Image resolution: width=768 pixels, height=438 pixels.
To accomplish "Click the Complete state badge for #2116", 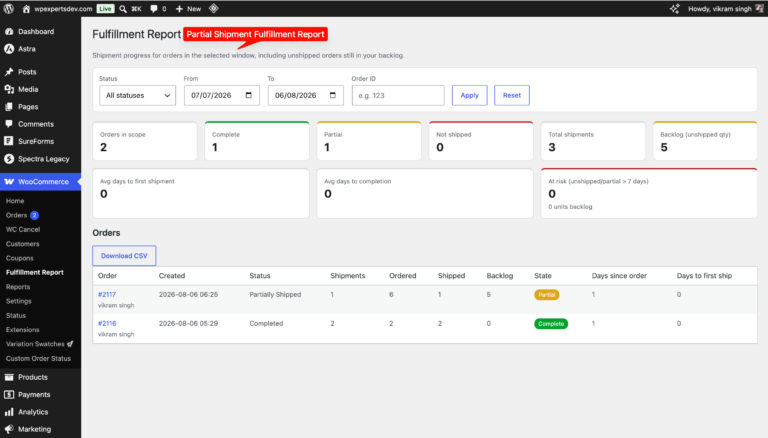I will click(x=551, y=324).
